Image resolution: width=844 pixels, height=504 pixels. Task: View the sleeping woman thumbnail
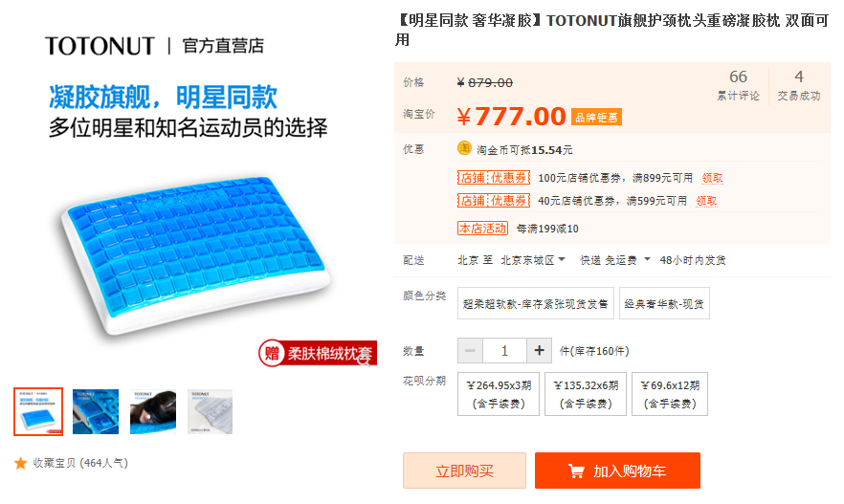tap(153, 411)
